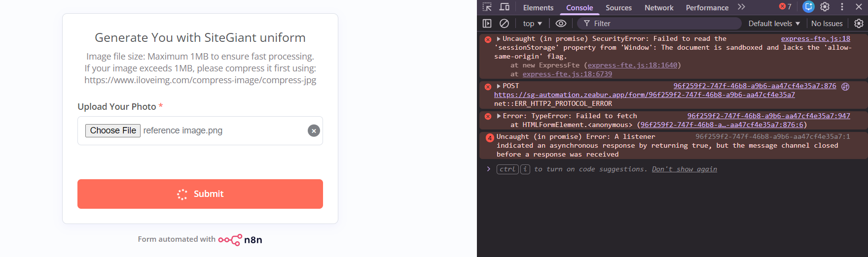Click the net::ERR_HTTP2_PROTOCOL_ERROR text
The image size is (868, 257).
(x=553, y=103)
